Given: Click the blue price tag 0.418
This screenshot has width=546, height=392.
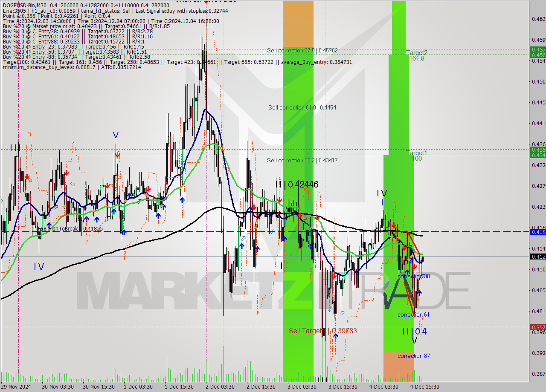Looking at the screenshot, I should point(537,232).
